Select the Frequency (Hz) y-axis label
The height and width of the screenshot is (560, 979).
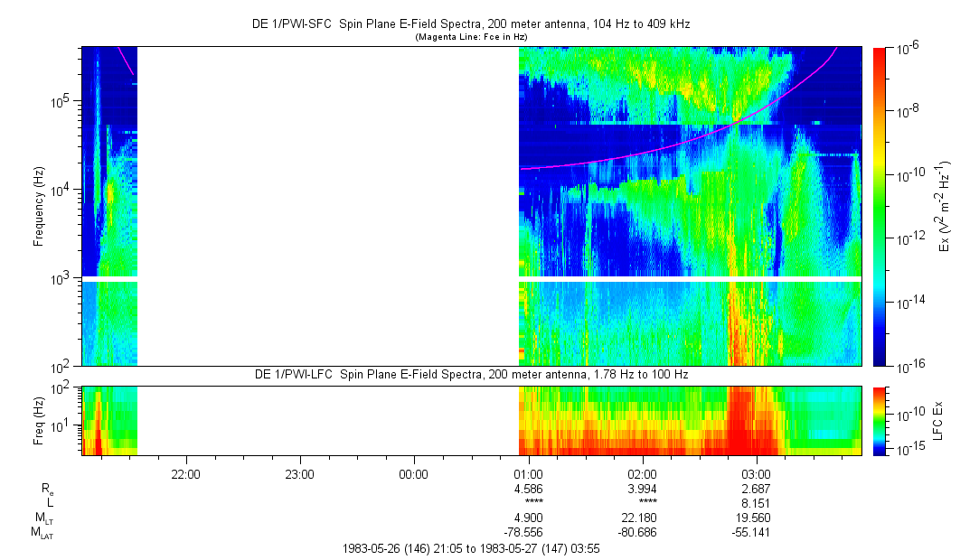(40, 206)
